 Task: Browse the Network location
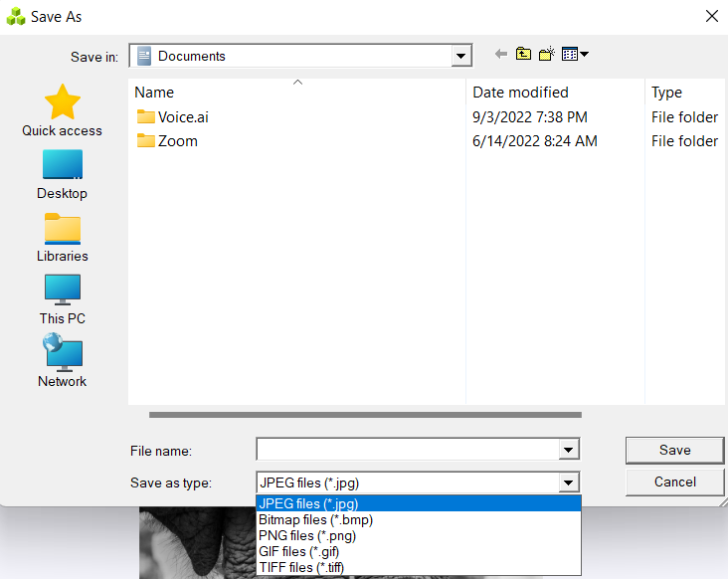62,362
